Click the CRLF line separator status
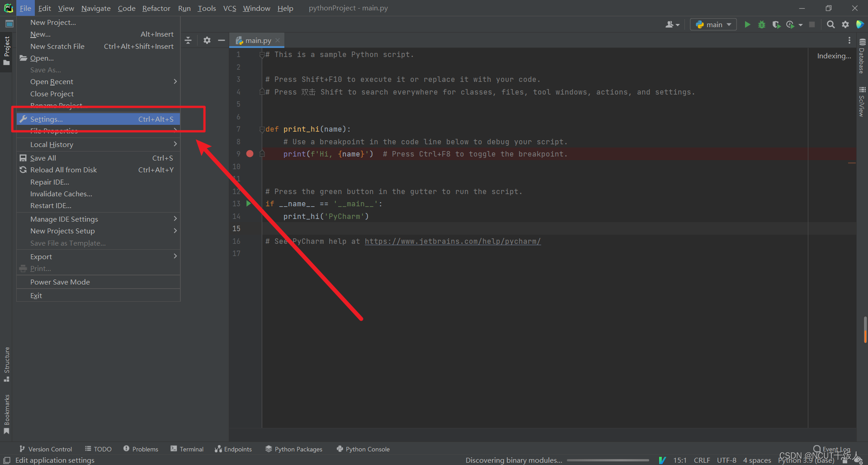Viewport: 868px width, 465px height. (x=702, y=460)
